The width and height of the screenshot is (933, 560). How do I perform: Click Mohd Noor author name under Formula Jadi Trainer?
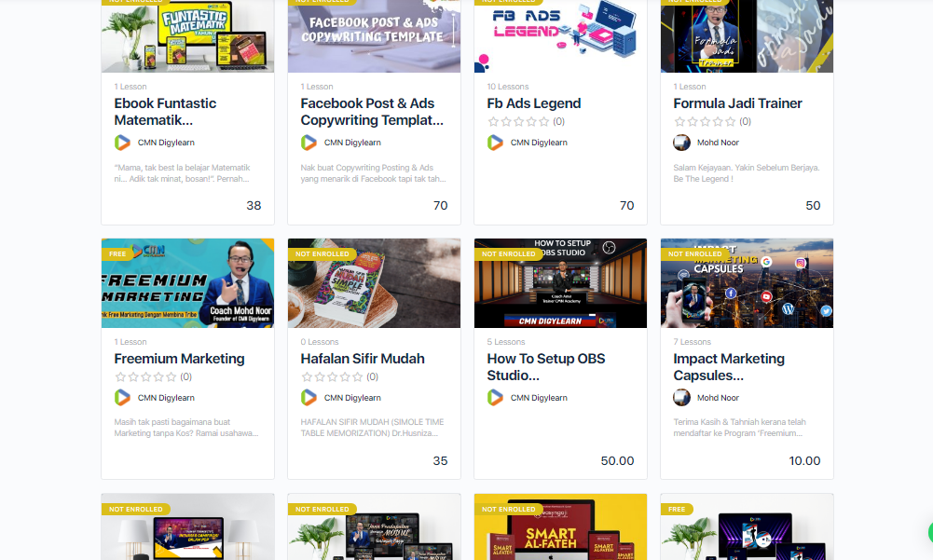[719, 143]
